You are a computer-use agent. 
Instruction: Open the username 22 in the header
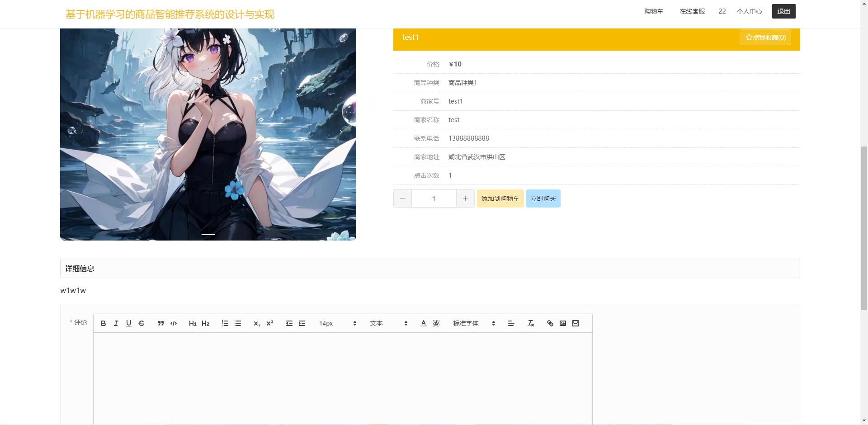tap(722, 11)
